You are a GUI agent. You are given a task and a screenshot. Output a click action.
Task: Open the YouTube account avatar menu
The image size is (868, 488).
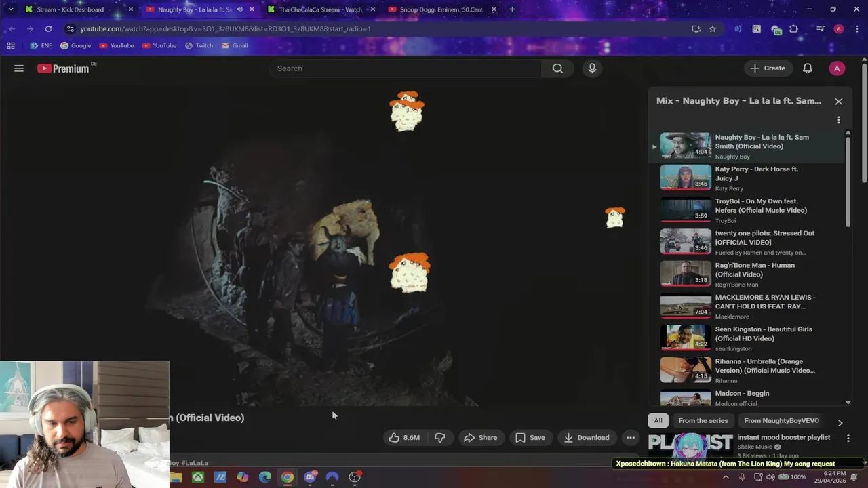[837, 68]
